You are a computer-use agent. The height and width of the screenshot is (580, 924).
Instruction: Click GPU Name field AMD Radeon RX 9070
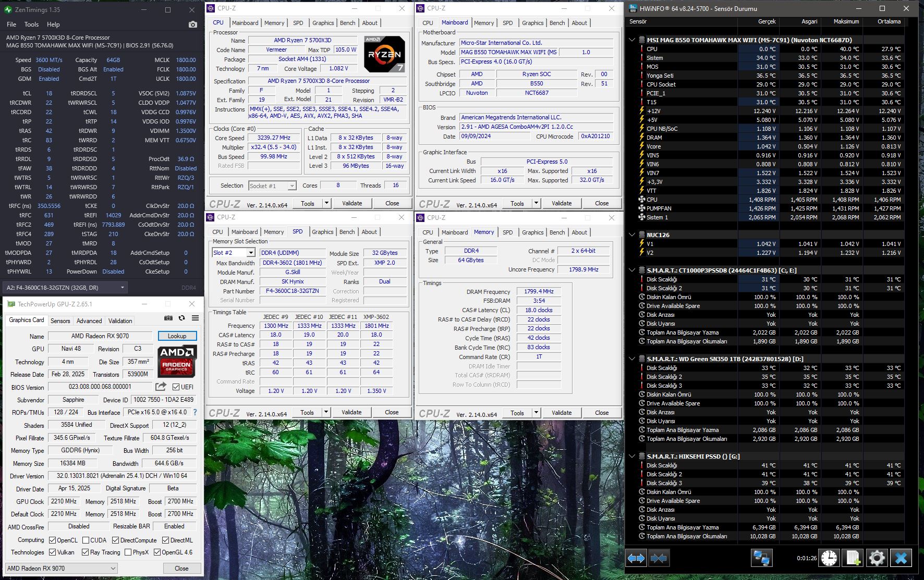[x=100, y=336]
